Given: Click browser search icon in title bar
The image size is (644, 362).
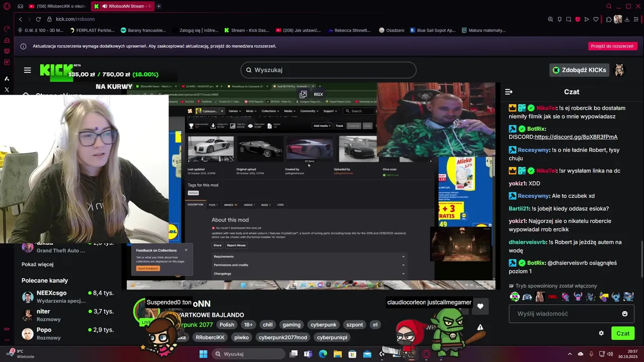Looking at the screenshot, I should [608, 6].
